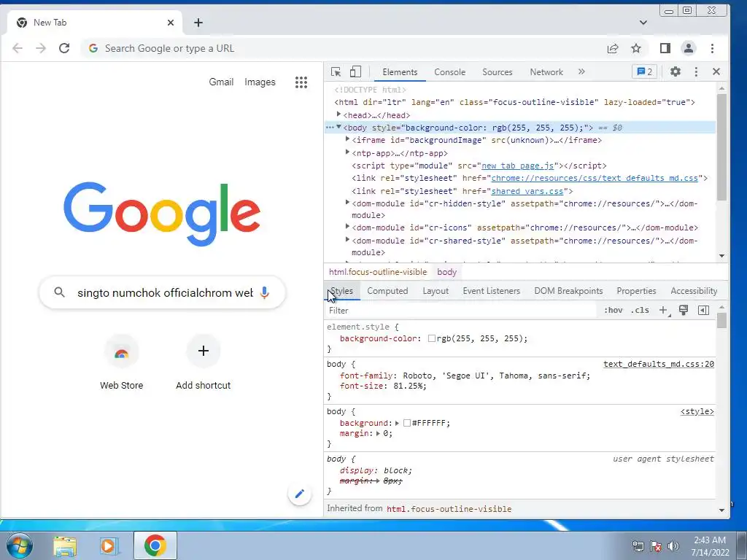Expand the cr-hidden-style dom-module node

click(347, 203)
